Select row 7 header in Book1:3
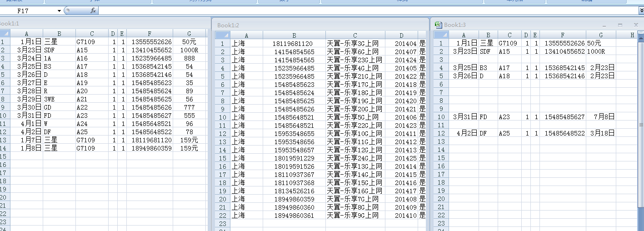Image resolution: width=644 pixels, height=231 pixels. [441, 92]
